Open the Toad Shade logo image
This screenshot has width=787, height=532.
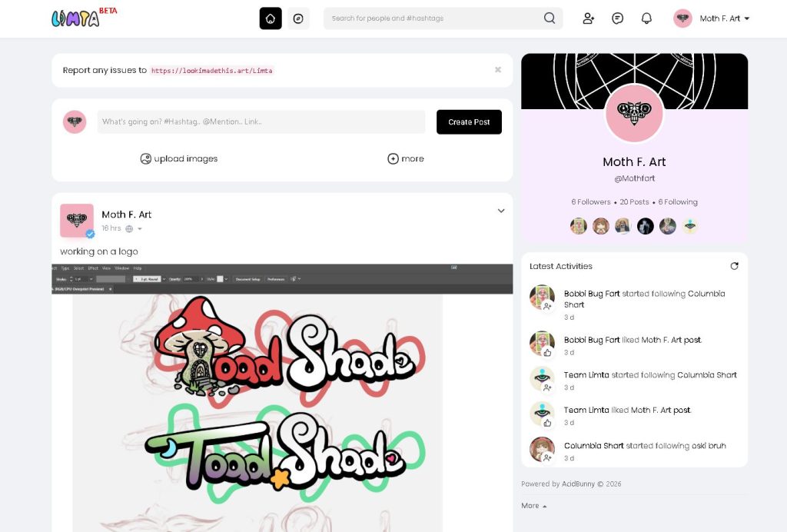pos(282,398)
